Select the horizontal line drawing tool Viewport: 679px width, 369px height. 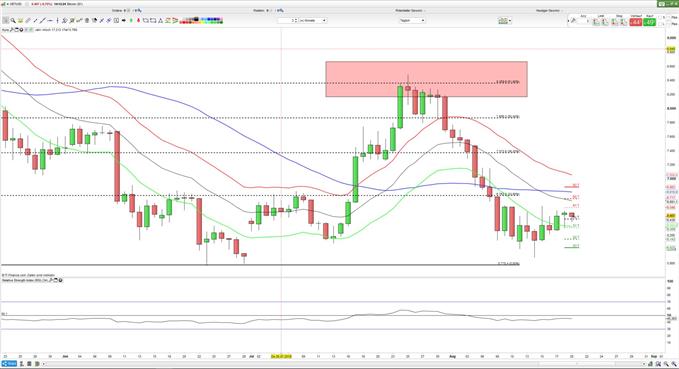[x=50, y=20]
